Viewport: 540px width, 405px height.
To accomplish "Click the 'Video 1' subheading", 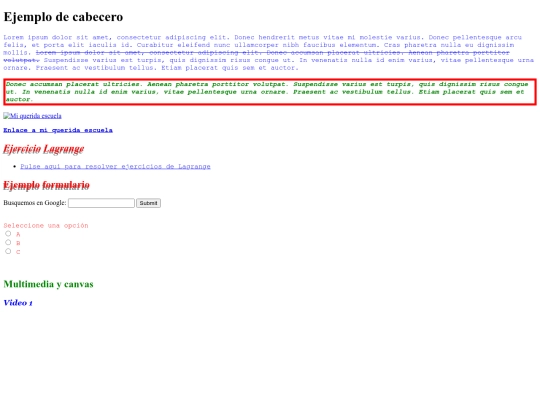I will click(x=18, y=303).
